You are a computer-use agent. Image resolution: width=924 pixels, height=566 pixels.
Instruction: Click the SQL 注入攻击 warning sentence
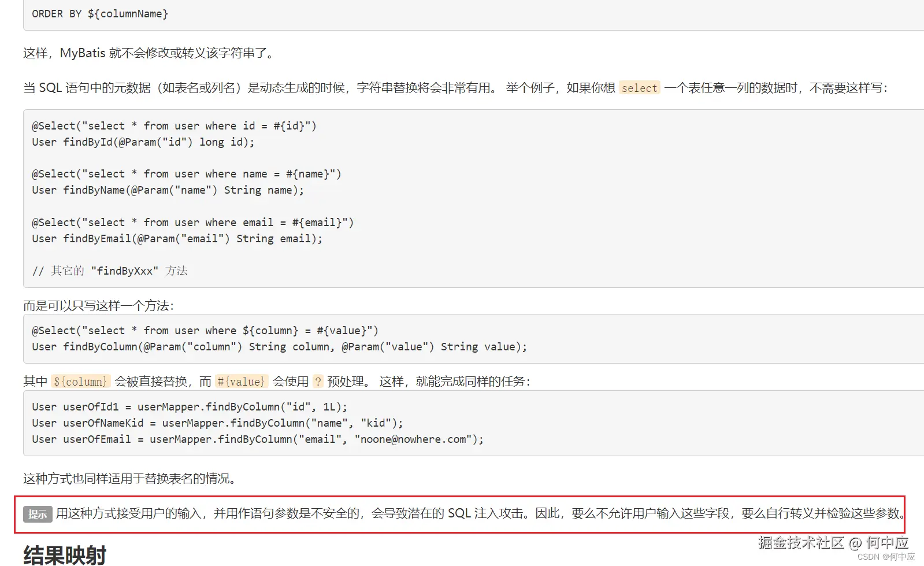coord(481,513)
